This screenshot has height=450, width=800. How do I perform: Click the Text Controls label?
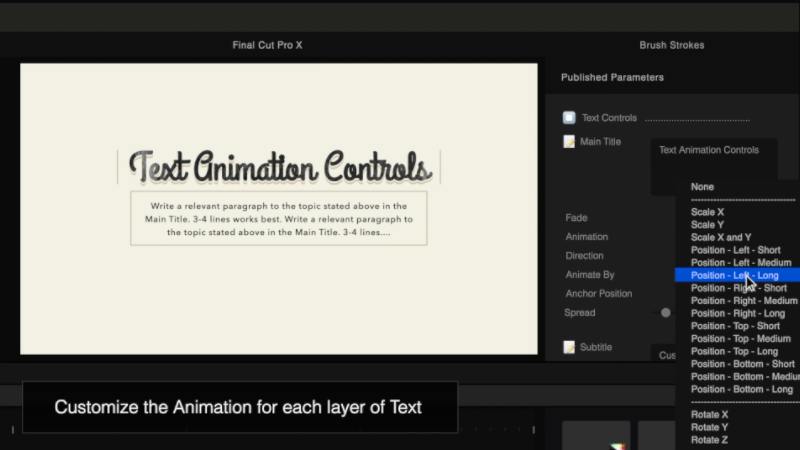point(609,118)
